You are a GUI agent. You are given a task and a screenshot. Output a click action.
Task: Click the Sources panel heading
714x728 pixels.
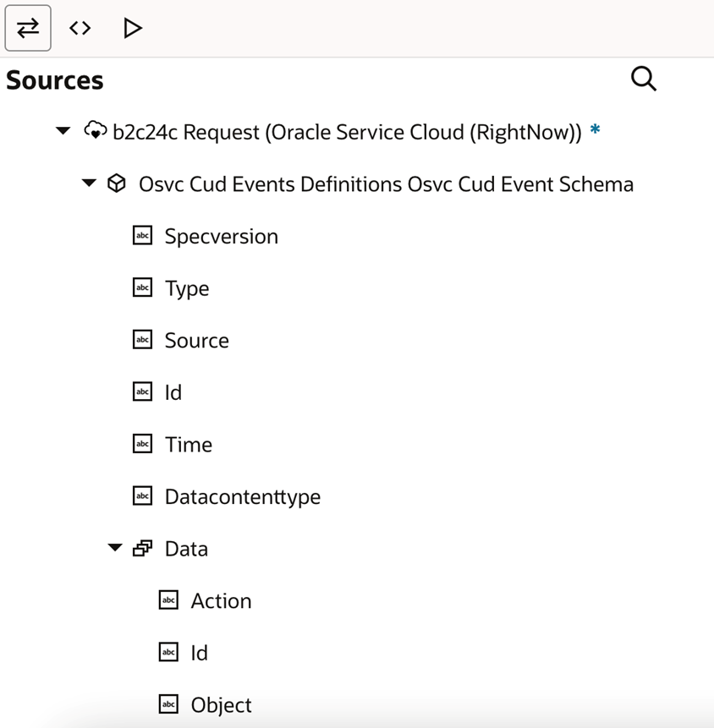point(55,80)
